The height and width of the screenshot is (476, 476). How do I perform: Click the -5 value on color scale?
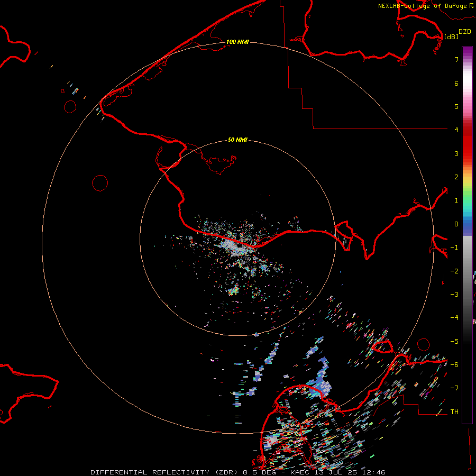coord(454,342)
